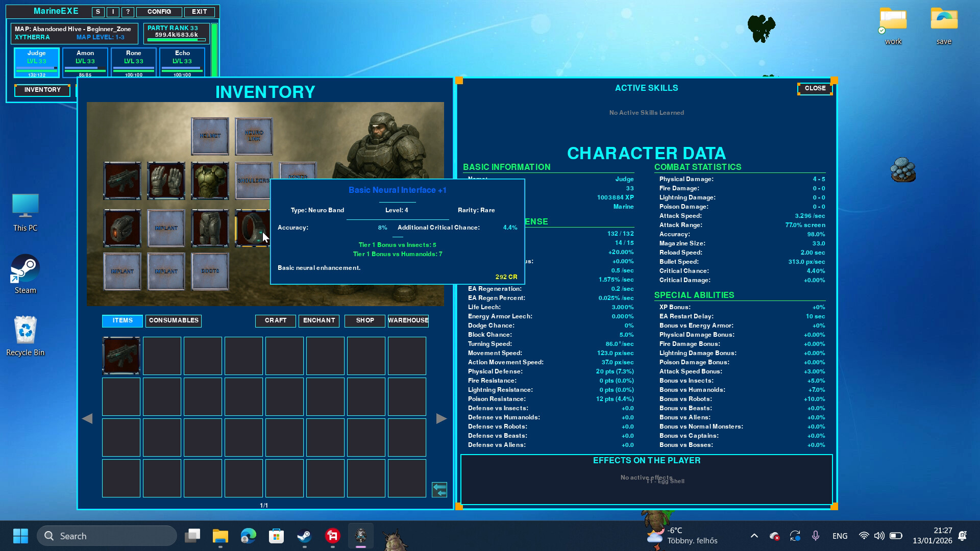Toggle the INVENTORY panel button
The height and width of the screenshot is (551, 980).
click(42, 90)
